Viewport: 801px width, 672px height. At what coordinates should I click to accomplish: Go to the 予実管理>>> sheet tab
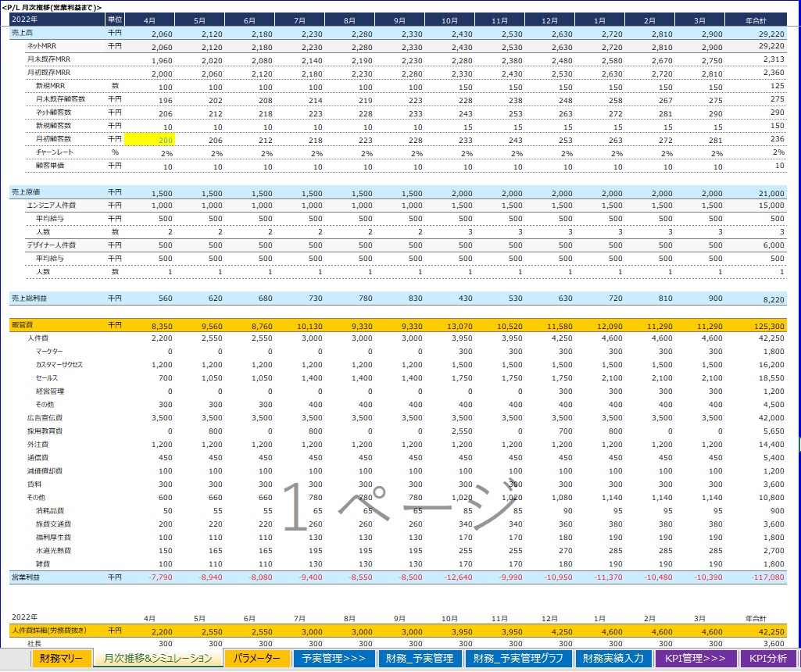[x=334, y=659]
